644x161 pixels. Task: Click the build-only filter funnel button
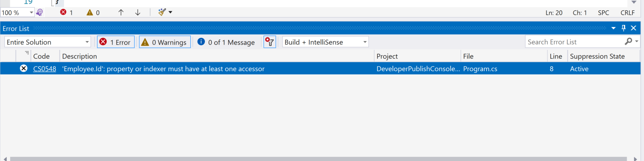pos(270,42)
